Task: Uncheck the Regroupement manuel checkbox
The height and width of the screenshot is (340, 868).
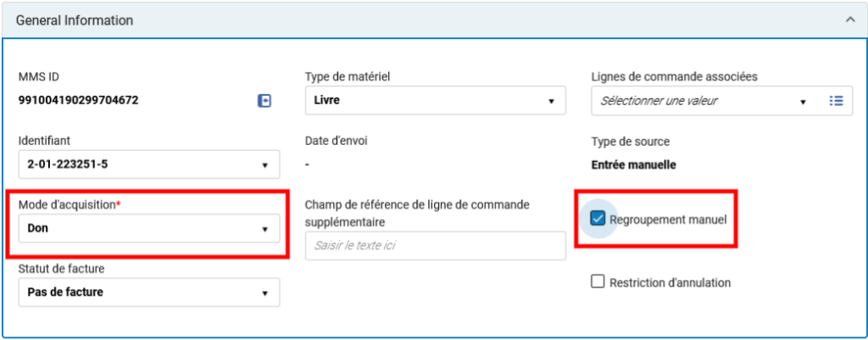Action: click(598, 220)
